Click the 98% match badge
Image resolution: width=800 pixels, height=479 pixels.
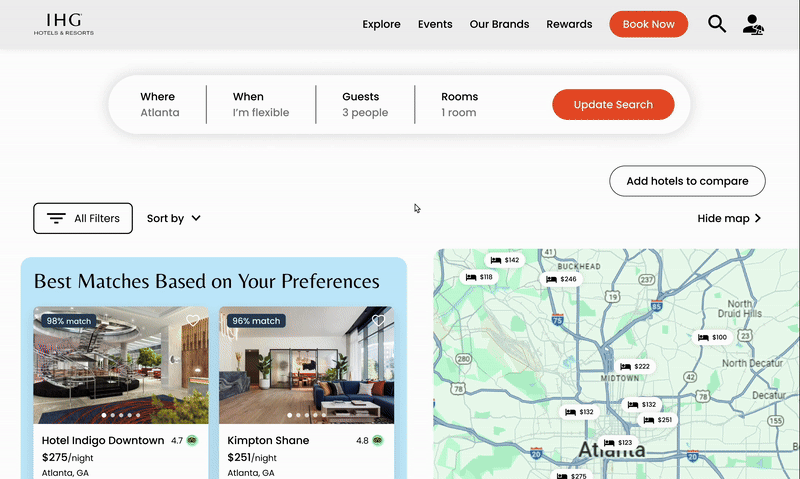[69, 321]
